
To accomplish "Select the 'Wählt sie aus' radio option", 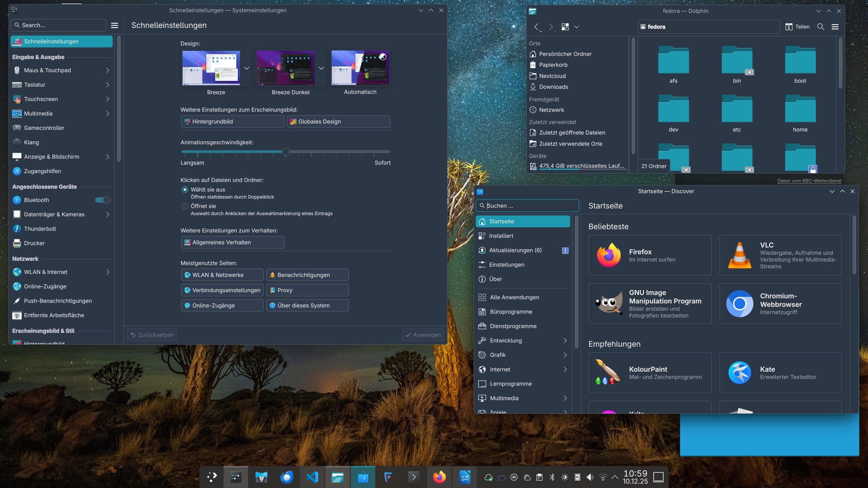I will tap(185, 189).
